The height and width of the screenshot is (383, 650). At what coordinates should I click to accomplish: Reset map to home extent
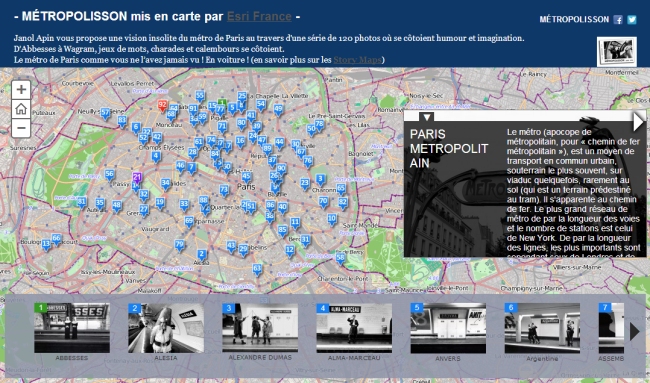21,109
